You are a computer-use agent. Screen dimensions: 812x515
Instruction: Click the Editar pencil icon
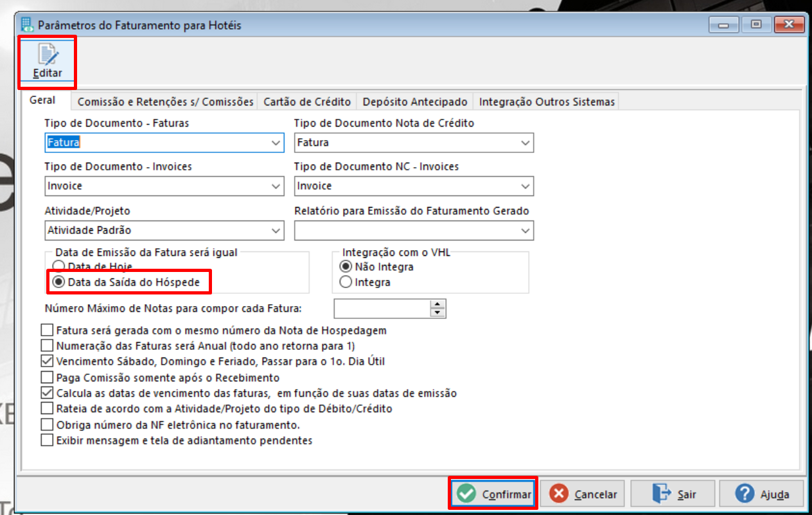point(48,55)
